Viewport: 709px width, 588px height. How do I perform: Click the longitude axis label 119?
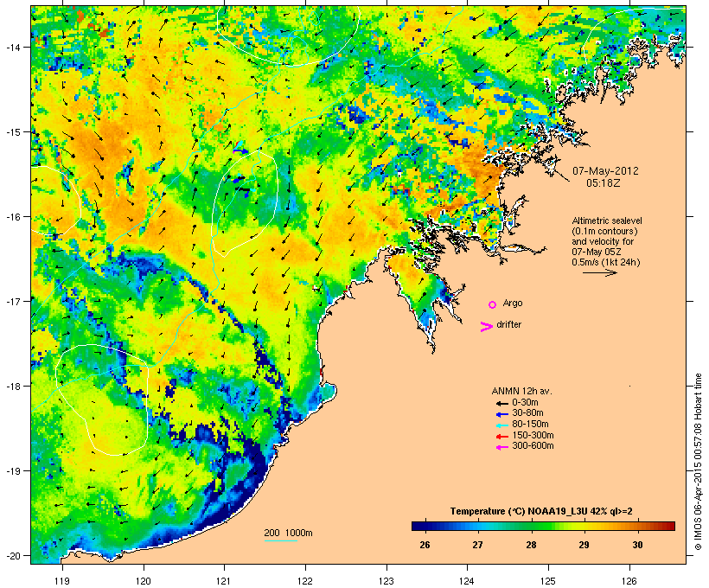[x=62, y=581]
